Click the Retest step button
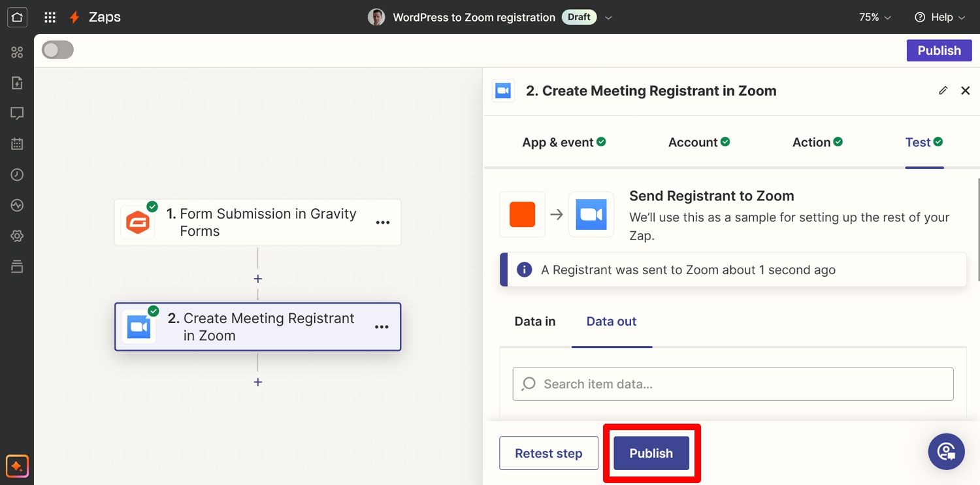The image size is (980, 485). (549, 453)
